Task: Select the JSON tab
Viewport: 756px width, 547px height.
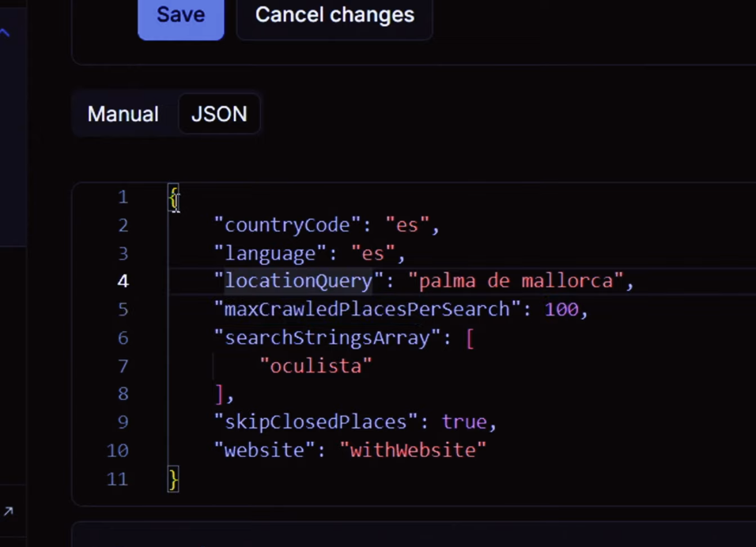Action: [219, 114]
